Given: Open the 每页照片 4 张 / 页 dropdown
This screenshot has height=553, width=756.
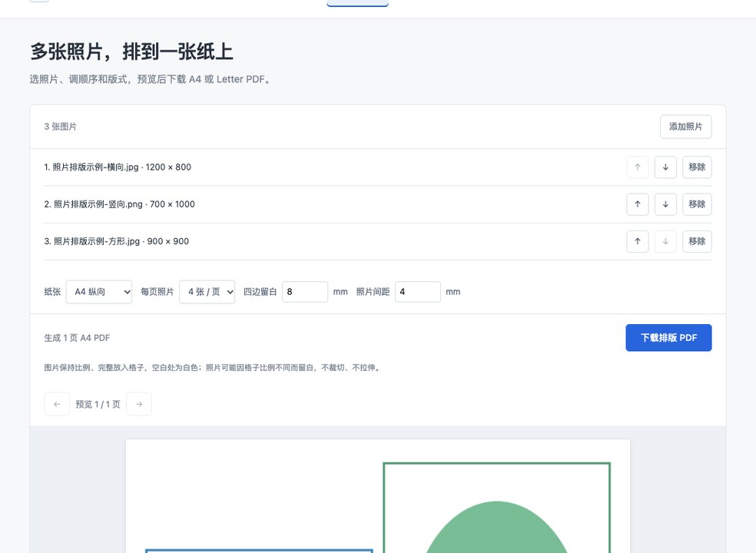Looking at the screenshot, I should tap(207, 292).
